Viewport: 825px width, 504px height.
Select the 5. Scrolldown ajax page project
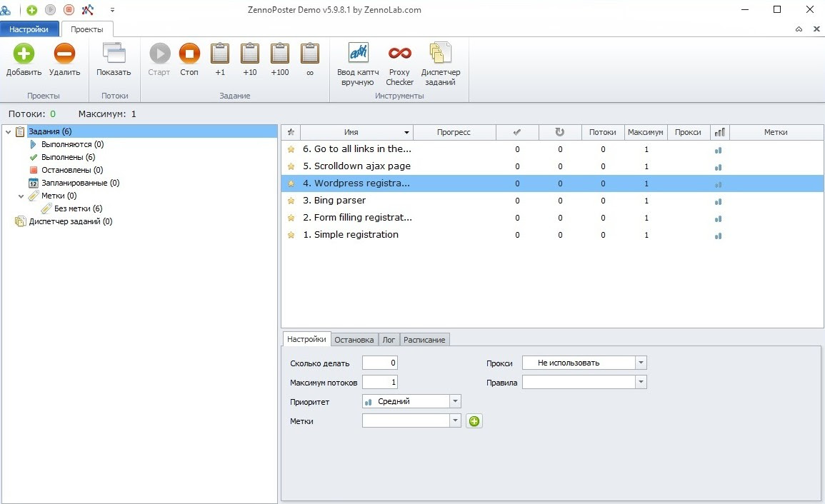(x=552, y=166)
